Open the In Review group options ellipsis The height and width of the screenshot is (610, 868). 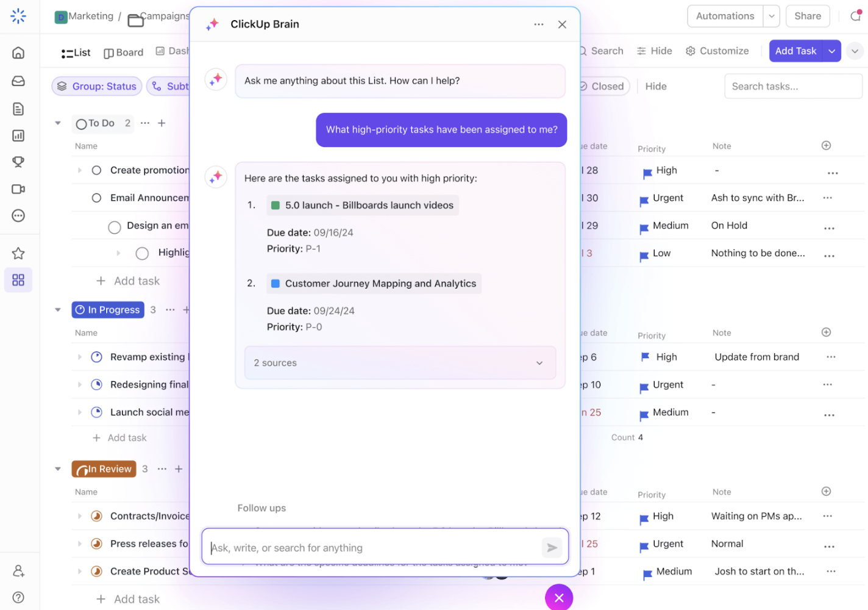(162, 469)
